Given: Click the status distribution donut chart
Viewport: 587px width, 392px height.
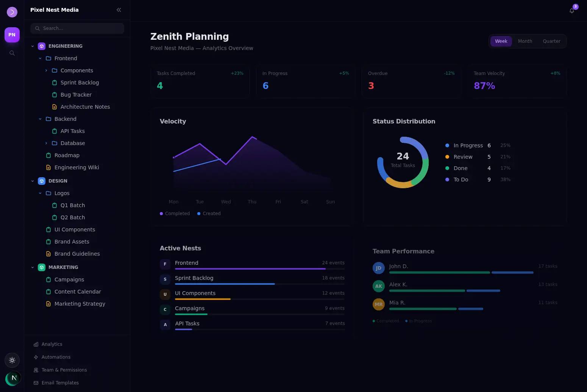Looking at the screenshot, I should (x=403, y=162).
